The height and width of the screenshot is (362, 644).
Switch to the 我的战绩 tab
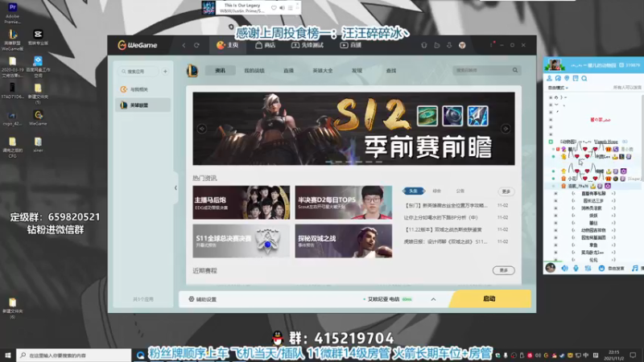[x=254, y=71]
